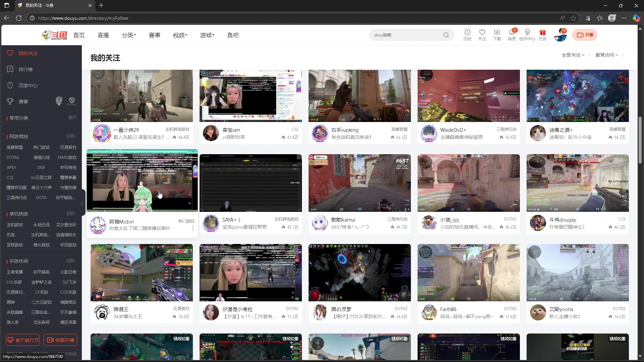Show all 单机热游 categories
Screen dimensions: 644x362
pyautogui.click(x=71, y=214)
